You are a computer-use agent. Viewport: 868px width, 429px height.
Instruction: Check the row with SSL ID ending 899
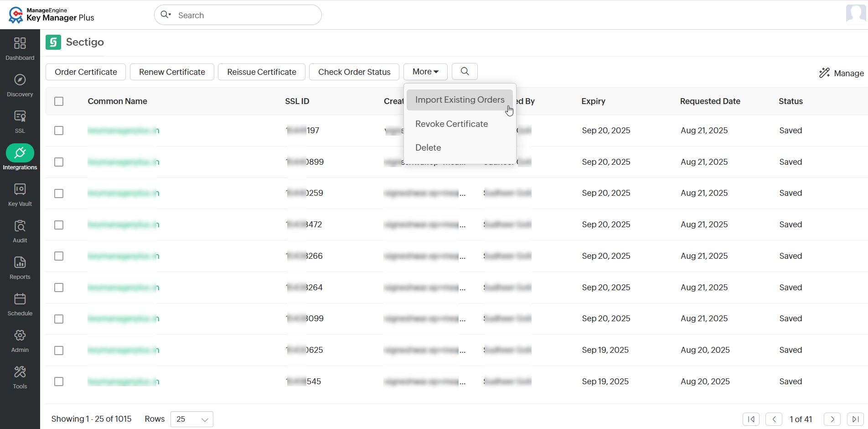[59, 162]
